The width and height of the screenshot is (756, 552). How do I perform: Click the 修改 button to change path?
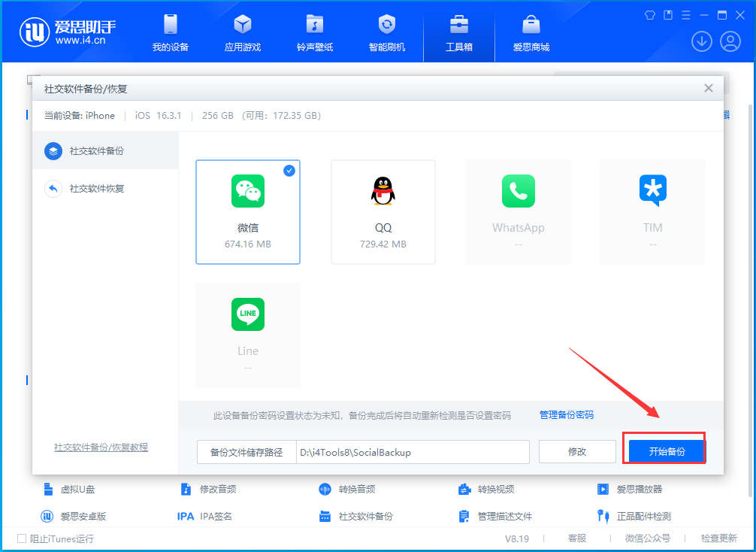point(577,451)
